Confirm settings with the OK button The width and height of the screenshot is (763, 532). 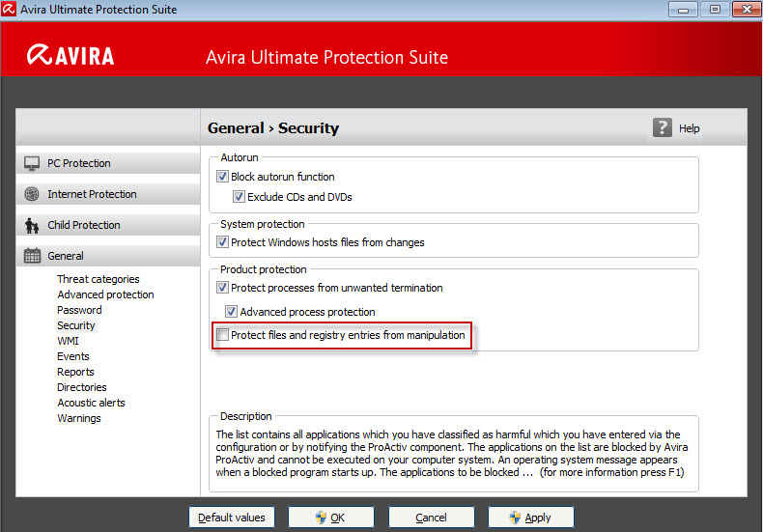331,518
